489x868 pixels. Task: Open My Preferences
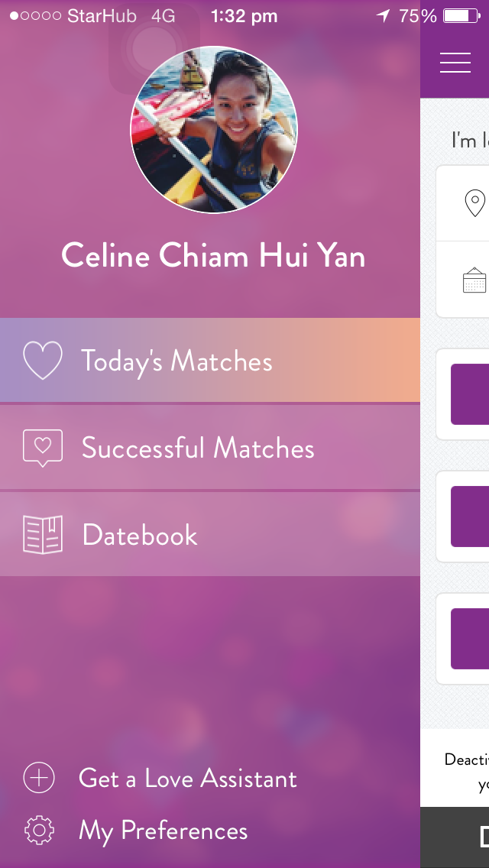pos(164,831)
